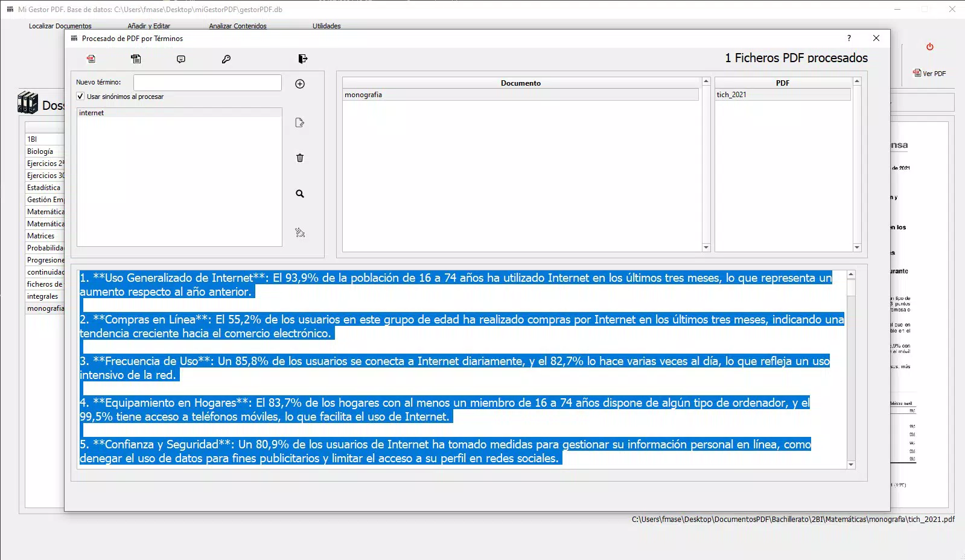Toggle 'Usar sinónimos al procesar' checkbox
Screen dimensions: 965x560
(80, 97)
